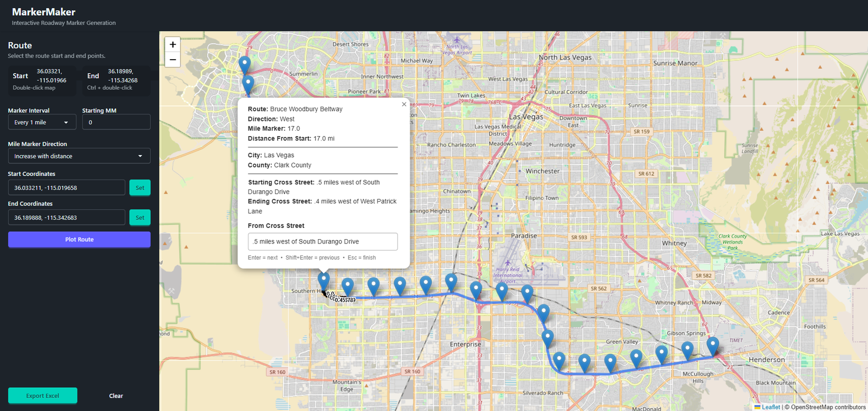Click the Export Excel button
Image resolution: width=868 pixels, height=411 pixels.
click(43, 396)
